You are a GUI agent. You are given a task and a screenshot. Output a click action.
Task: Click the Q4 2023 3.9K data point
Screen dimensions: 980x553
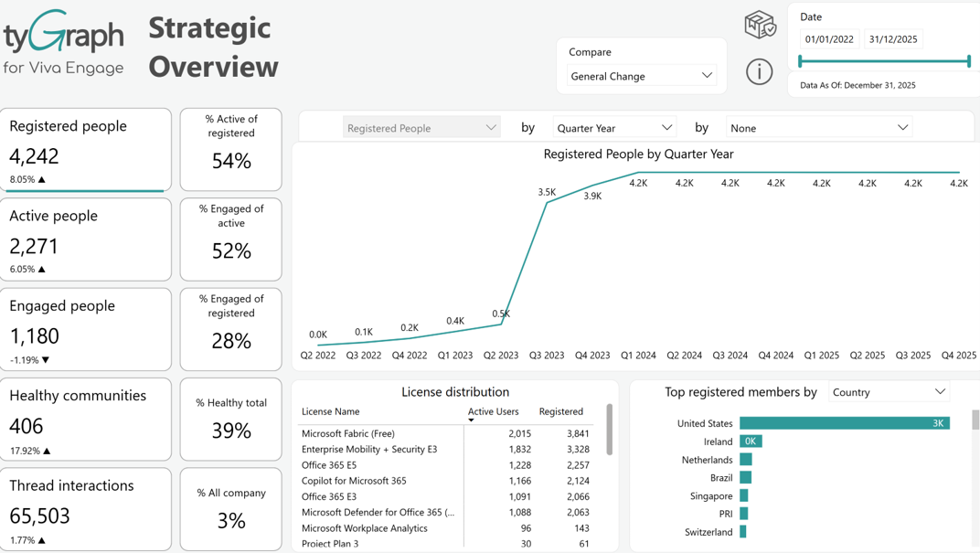pyautogui.click(x=592, y=186)
